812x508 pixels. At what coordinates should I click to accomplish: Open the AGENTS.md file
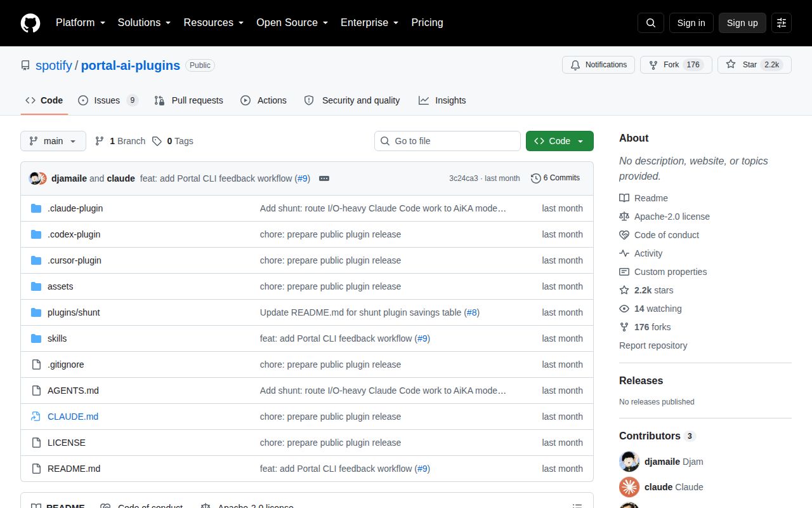73,391
